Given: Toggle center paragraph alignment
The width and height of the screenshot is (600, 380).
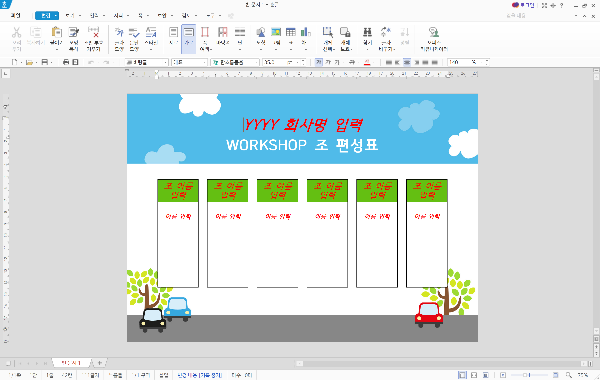Looking at the screenshot, I should 407,62.
